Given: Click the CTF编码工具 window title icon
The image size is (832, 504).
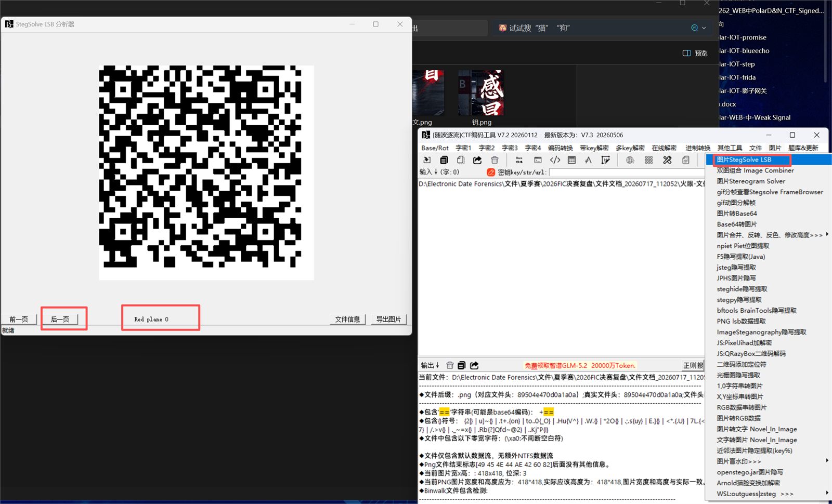Looking at the screenshot, I should (425, 135).
